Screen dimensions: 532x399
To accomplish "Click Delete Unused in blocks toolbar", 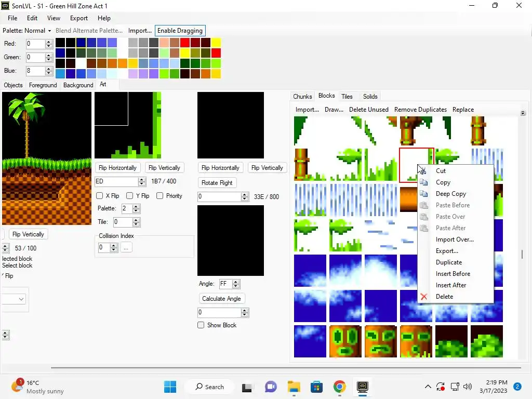I will 368,110.
